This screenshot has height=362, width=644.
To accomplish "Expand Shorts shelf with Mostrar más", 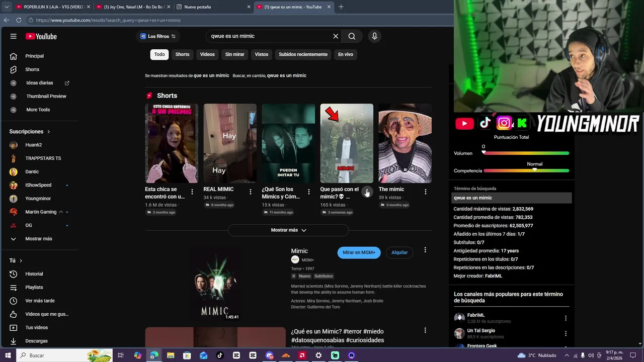I will (x=288, y=230).
